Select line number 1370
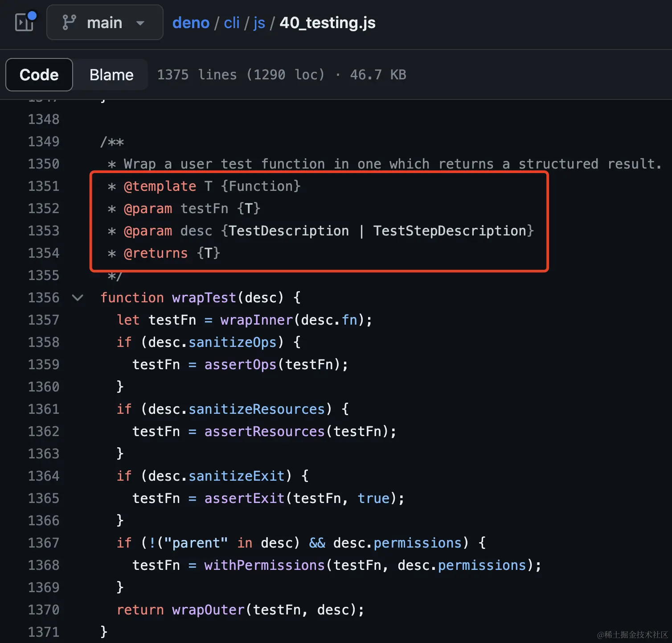 click(x=43, y=610)
